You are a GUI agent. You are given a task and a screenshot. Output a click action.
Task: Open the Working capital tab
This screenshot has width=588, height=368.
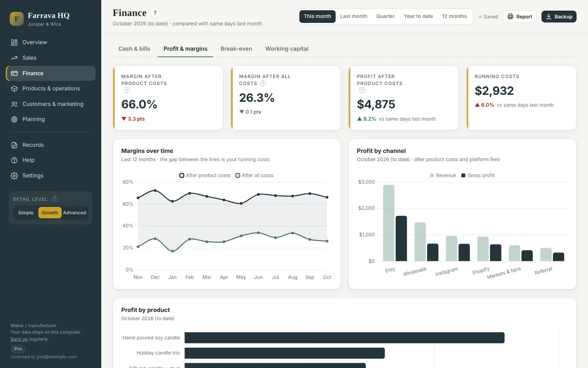(287, 49)
